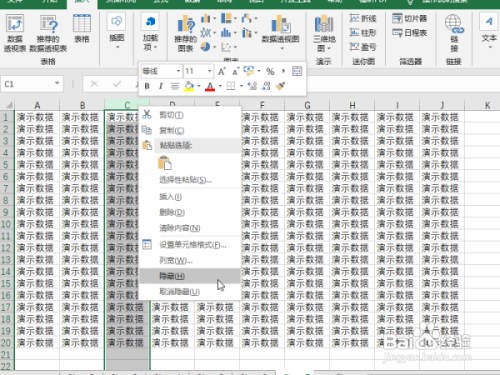Insert 折线 line sparkline
Image resolution: width=500 pixels, height=375 pixels.
point(363,18)
